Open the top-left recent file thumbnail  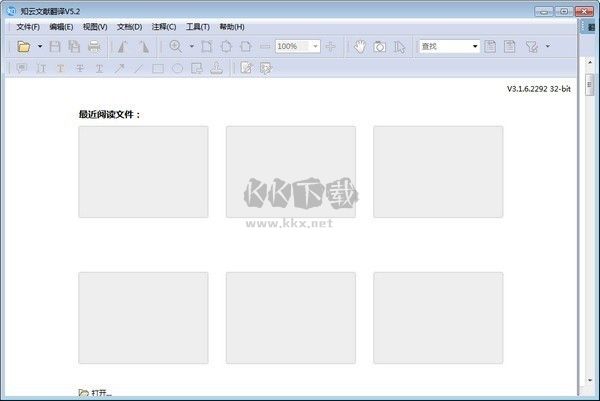(x=143, y=172)
